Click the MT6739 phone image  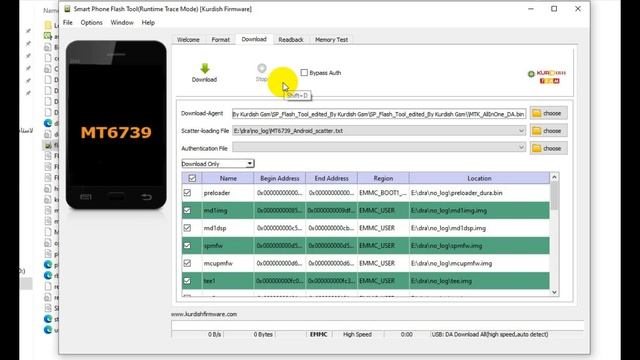[116, 124]
